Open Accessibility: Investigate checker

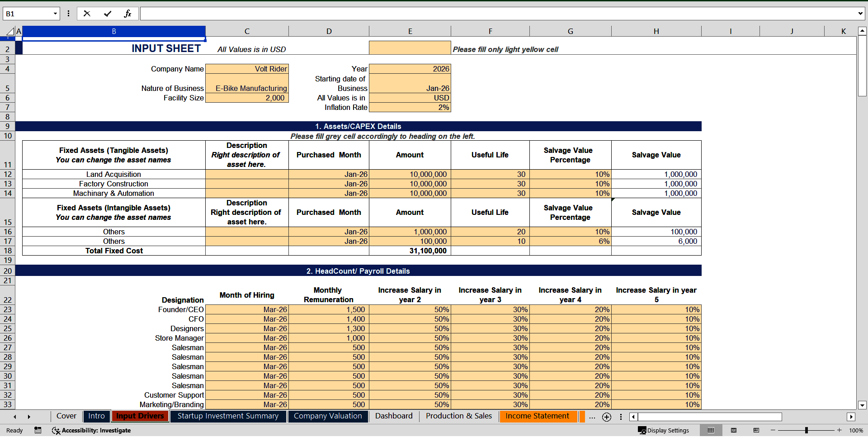tap(91, 430)
